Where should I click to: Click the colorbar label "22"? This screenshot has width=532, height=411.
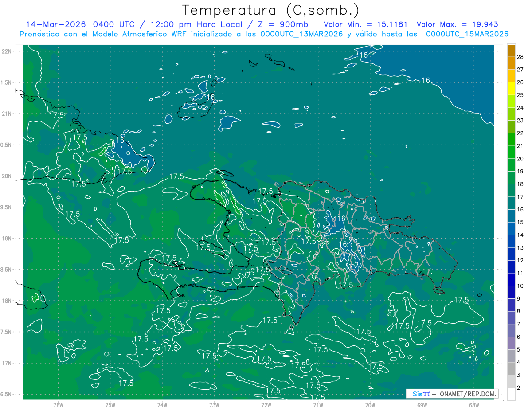point(521,133)
